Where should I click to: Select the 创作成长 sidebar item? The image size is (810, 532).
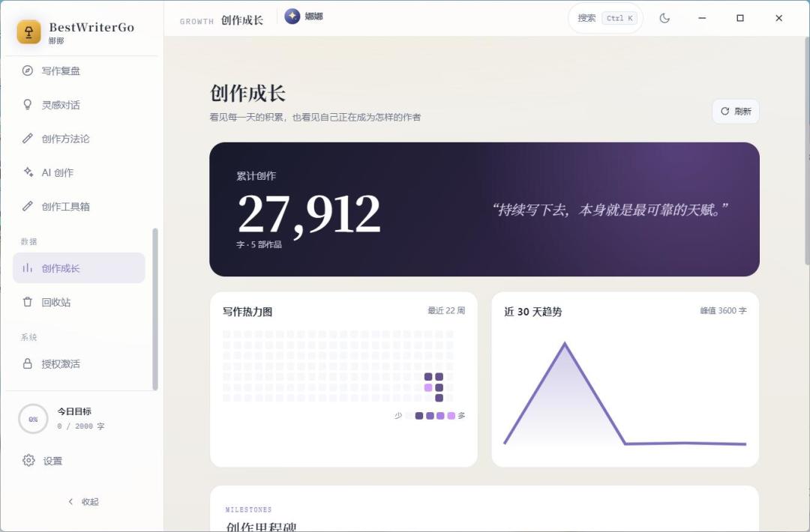[79, 267]
